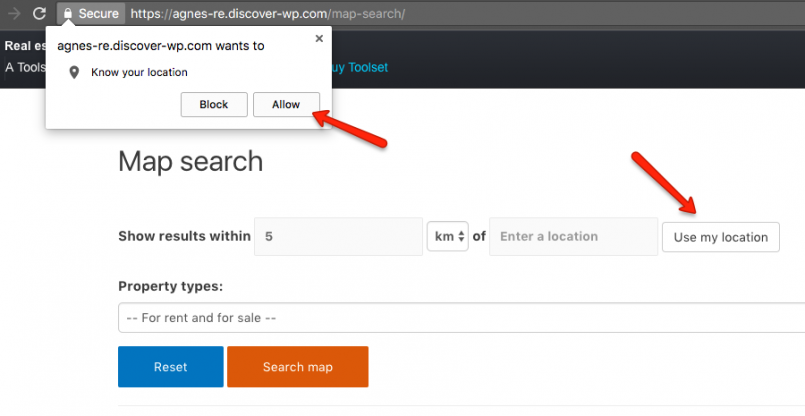805x416 pixels.
Task: Click the 'Know your location' text
Action: [x=139, y=72]
